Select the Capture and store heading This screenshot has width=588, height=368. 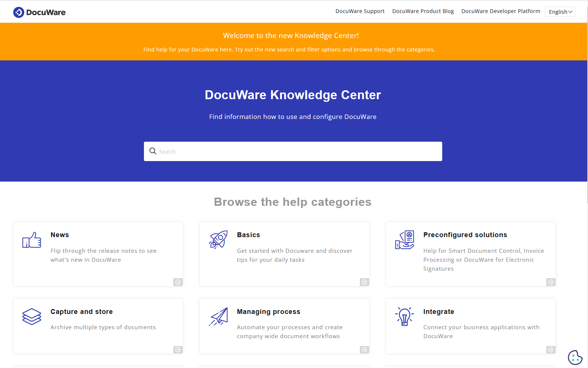[82, 312]
